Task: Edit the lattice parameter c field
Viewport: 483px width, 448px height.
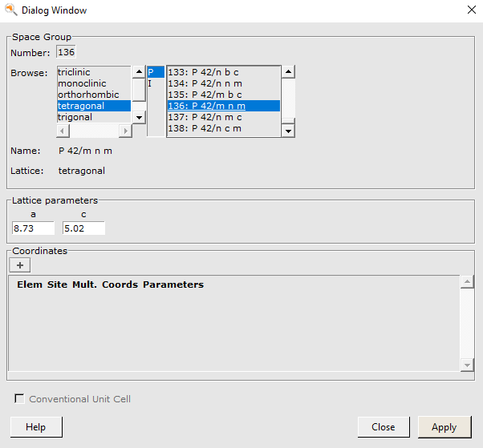Action: [x=83, y=228]
